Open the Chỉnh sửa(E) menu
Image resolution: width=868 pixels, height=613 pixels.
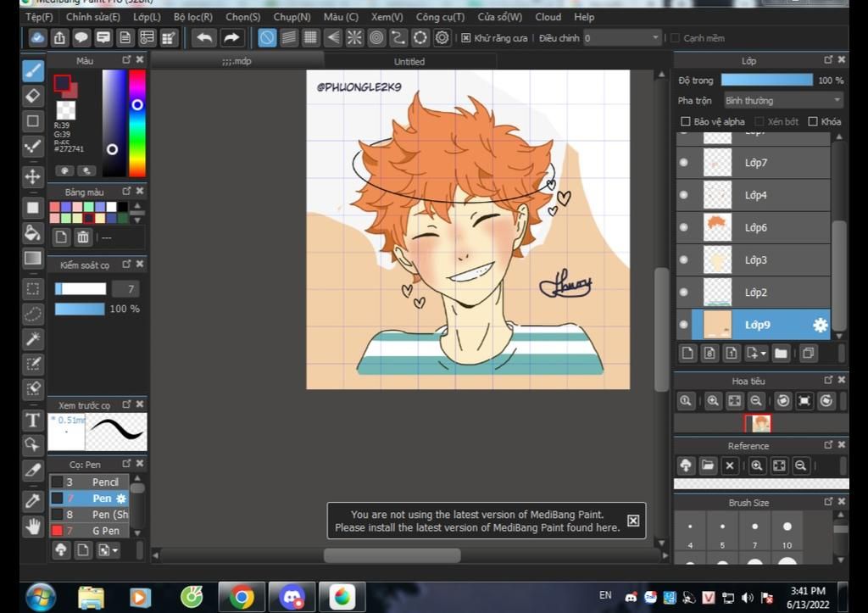93,17
